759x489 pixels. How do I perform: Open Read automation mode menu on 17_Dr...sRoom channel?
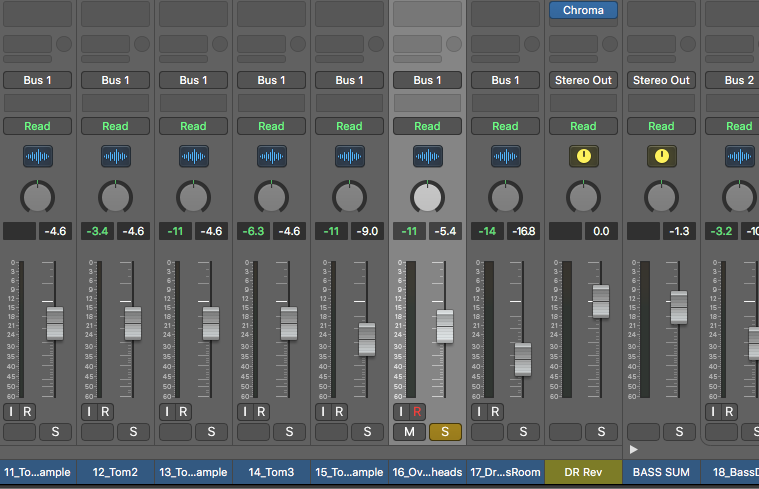tap(505, 126)
